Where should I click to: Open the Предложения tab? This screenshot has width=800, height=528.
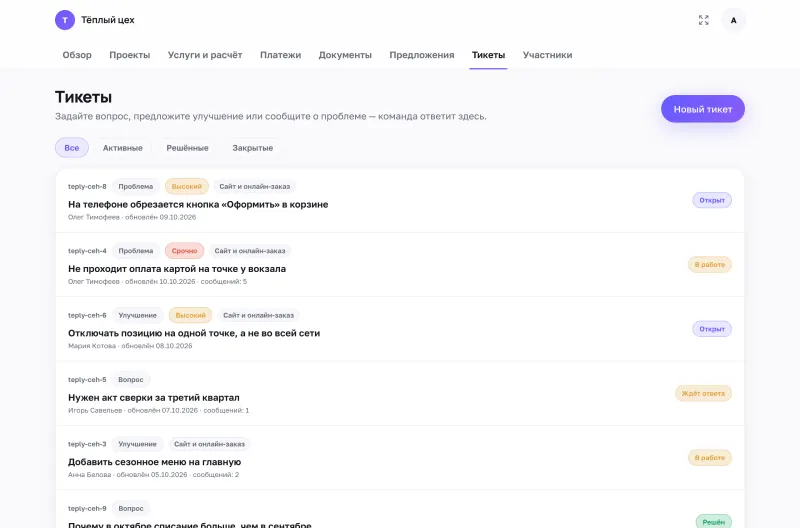pos(422,55)
